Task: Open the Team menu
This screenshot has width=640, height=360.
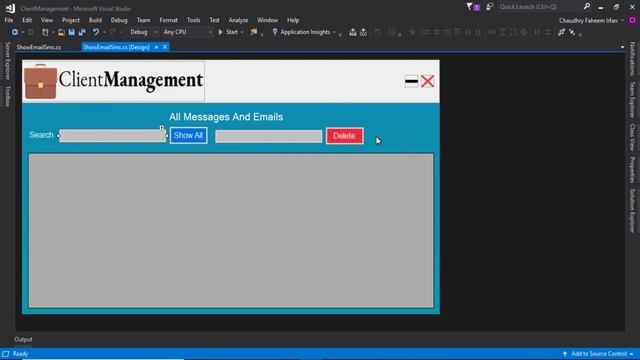Action: 143,20
